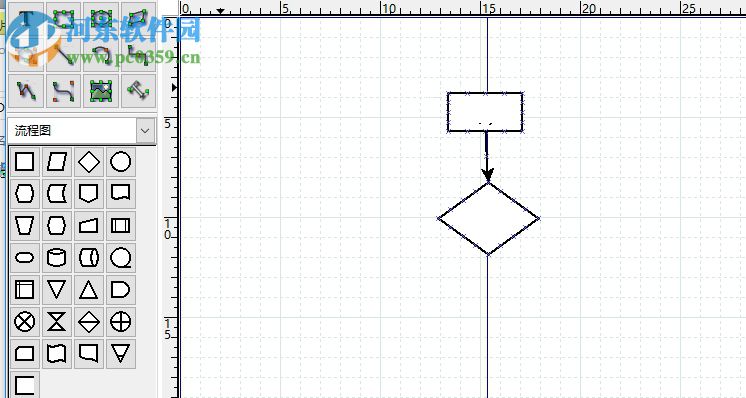746x398 pixels.
Task: Pick the Decision diamond shape
Action: tap(88, 162)
